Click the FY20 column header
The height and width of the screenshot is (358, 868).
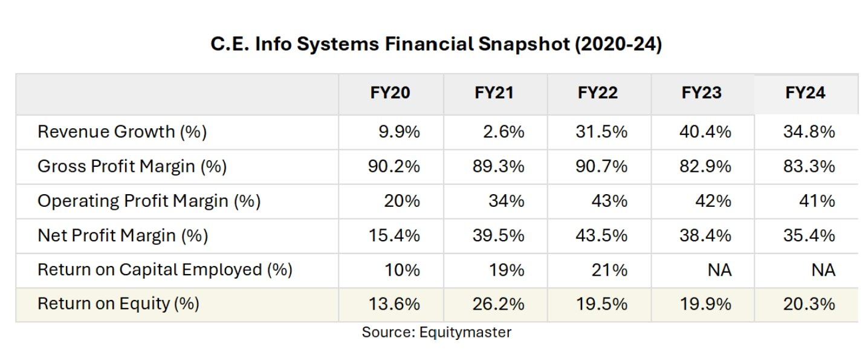390,93
